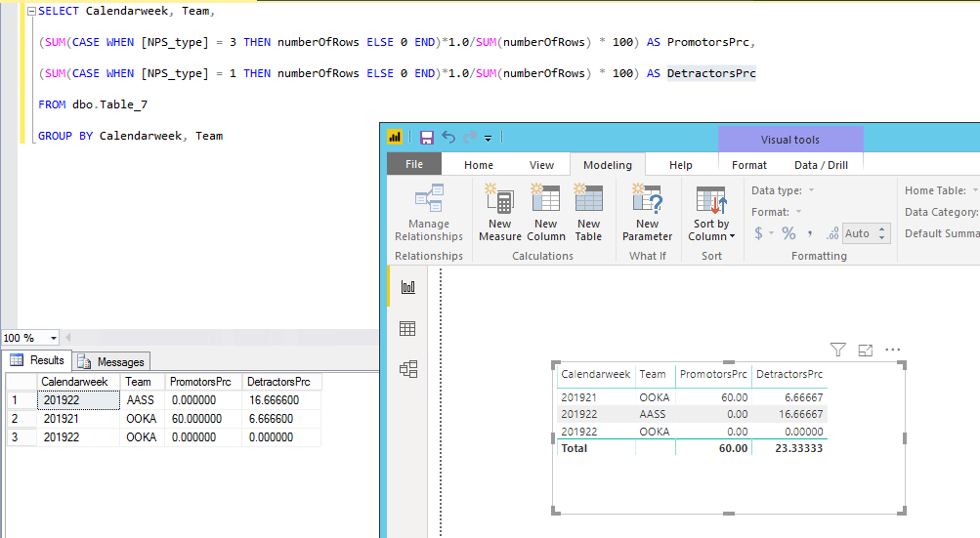980x538 pixels.
Task: Select row 3 header in Results grid
Action: 21,437
